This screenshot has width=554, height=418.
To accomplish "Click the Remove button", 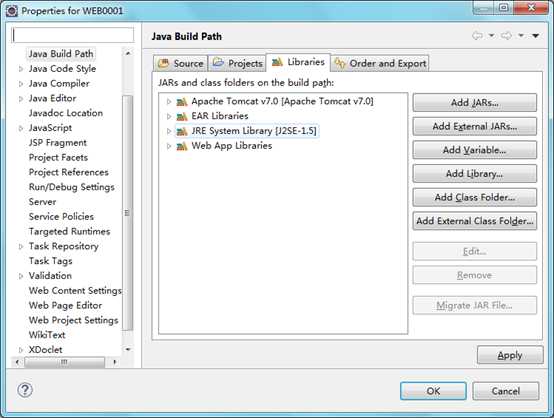I will click(x=475, y=275).
